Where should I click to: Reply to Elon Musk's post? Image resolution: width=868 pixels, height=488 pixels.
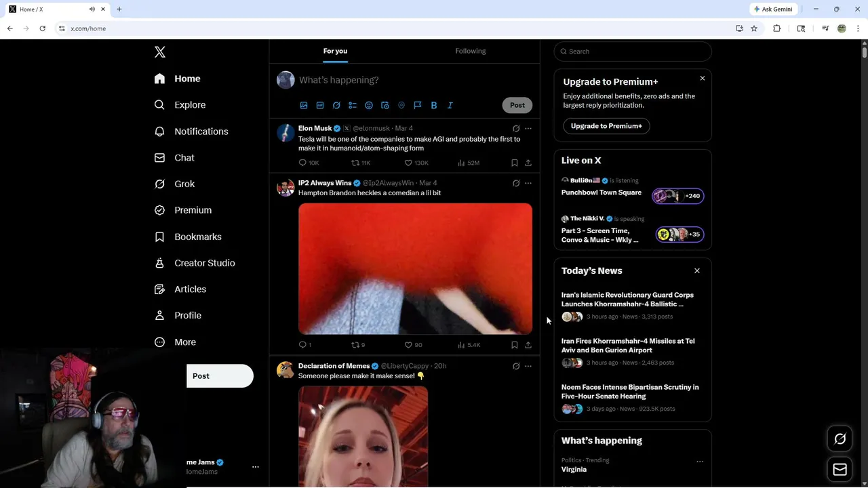309,163
